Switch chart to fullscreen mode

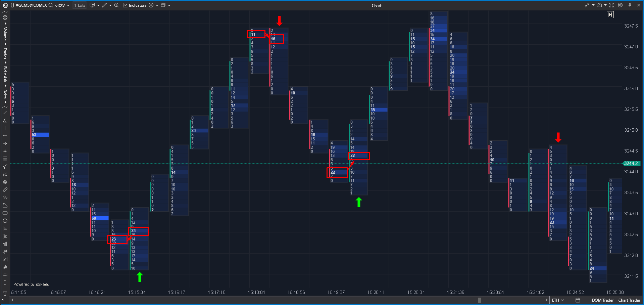(x=611, y=5)
